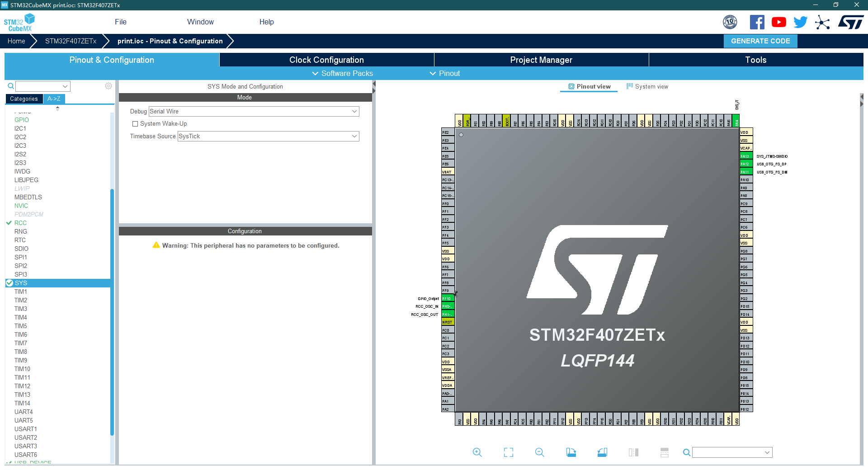The width and height of the screenshot is (868, 470).
Task: Click print.ioc Pinout & Configuration breadcrumb
Action: coord(170,41)
